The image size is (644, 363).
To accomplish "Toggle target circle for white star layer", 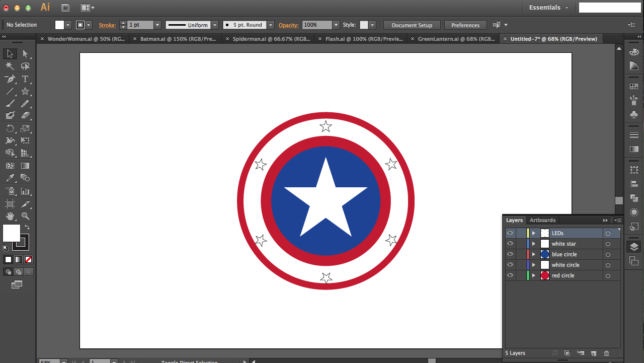I will point(608,244).
